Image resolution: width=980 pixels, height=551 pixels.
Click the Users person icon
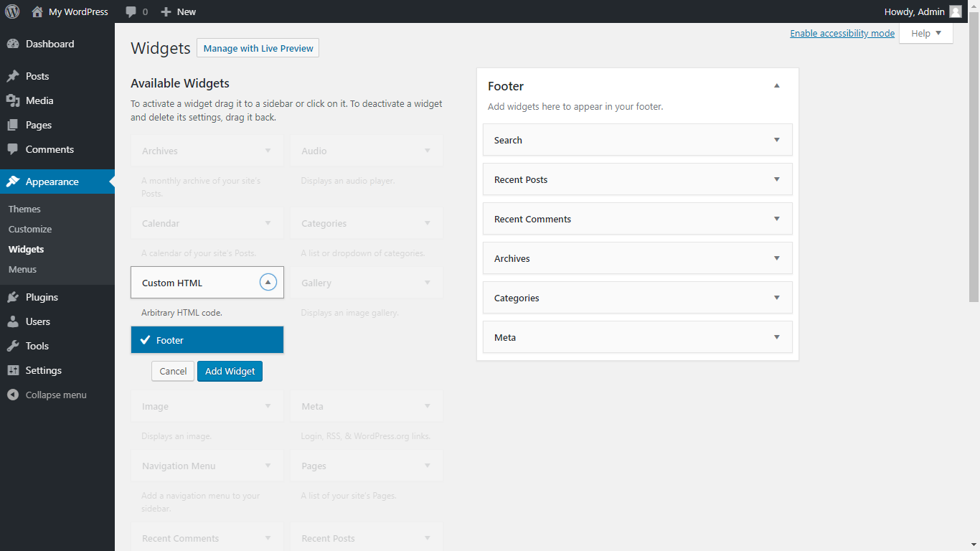pos(13,321)
